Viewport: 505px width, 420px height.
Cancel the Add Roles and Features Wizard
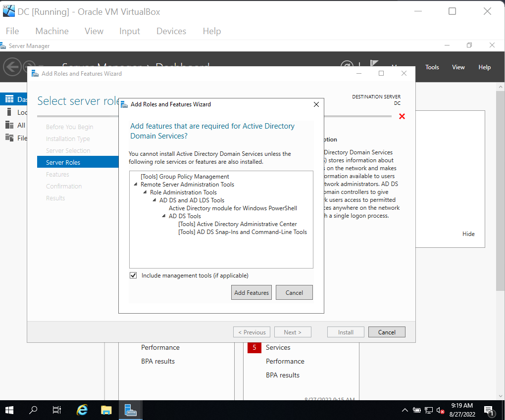click(387, 332)
